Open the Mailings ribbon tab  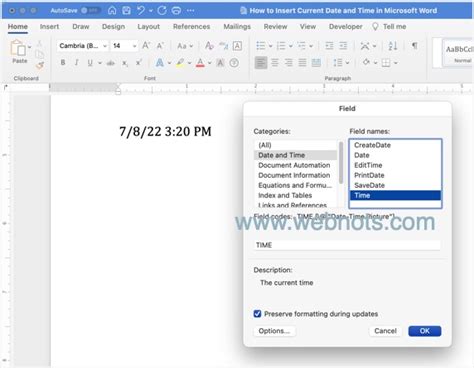(x=237, y=27)
